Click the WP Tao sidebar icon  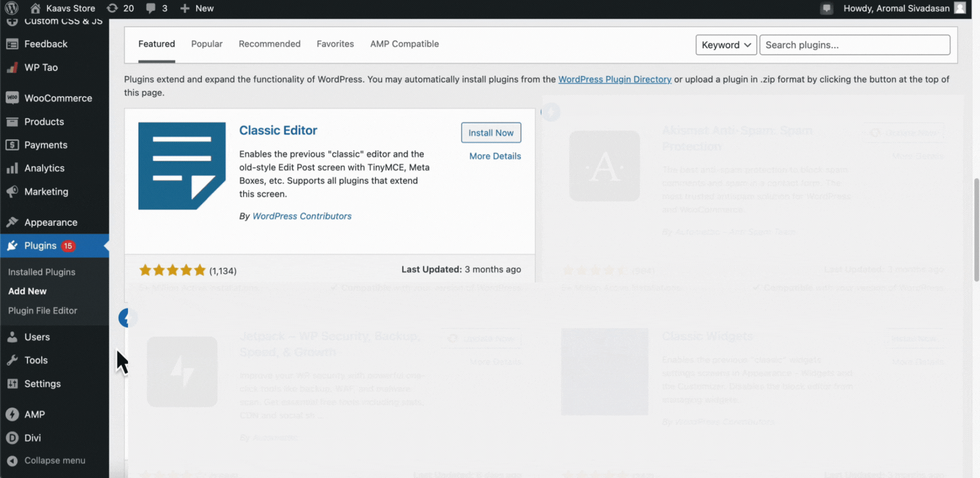click(x=12, y=67)
